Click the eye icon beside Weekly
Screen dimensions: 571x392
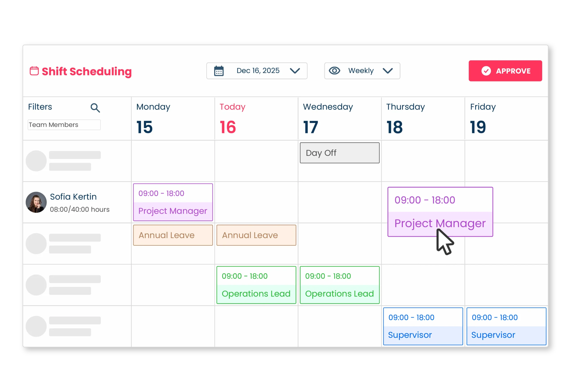pos(334,71)
